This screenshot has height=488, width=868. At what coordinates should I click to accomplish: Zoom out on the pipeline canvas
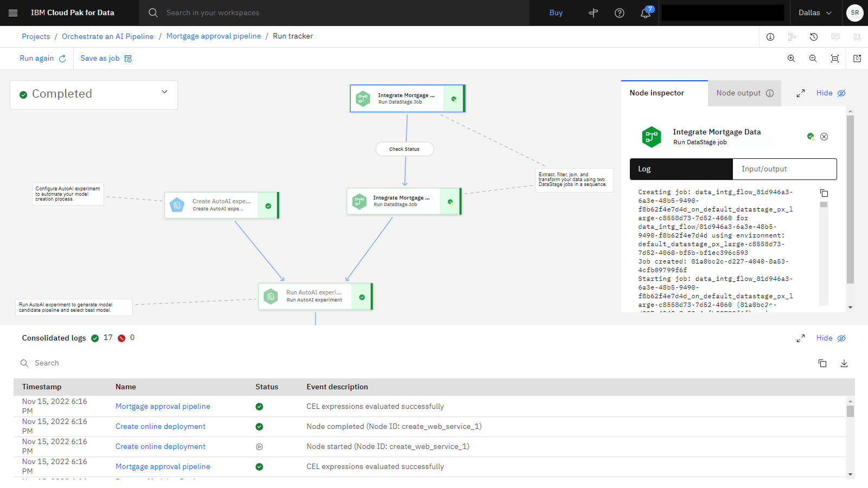click(x=813, y=59)
